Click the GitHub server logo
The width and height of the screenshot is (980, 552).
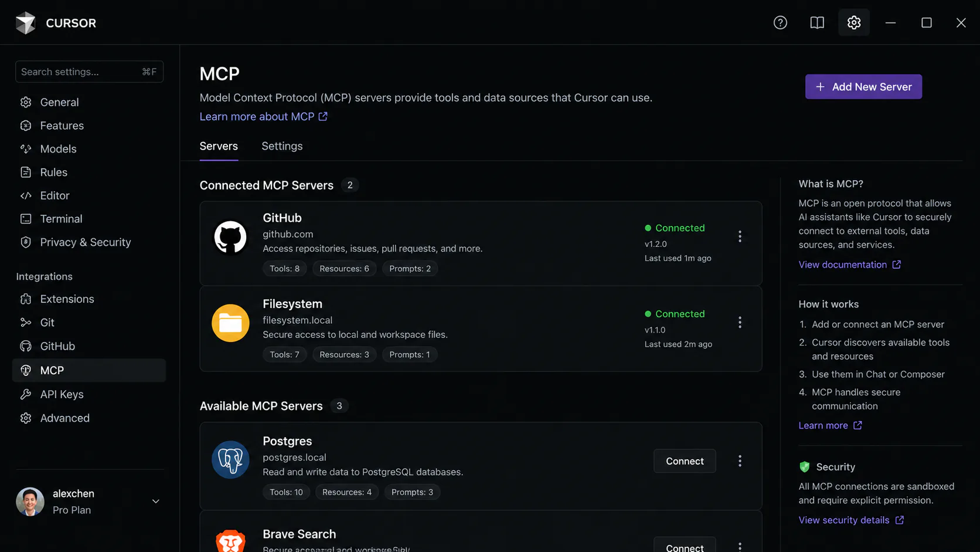(x=230, y=237)
